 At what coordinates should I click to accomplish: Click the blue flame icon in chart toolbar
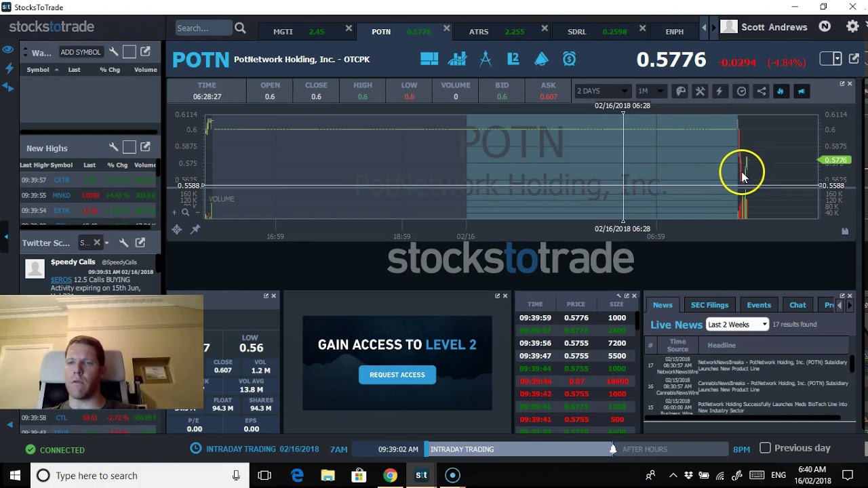point(781,91)
